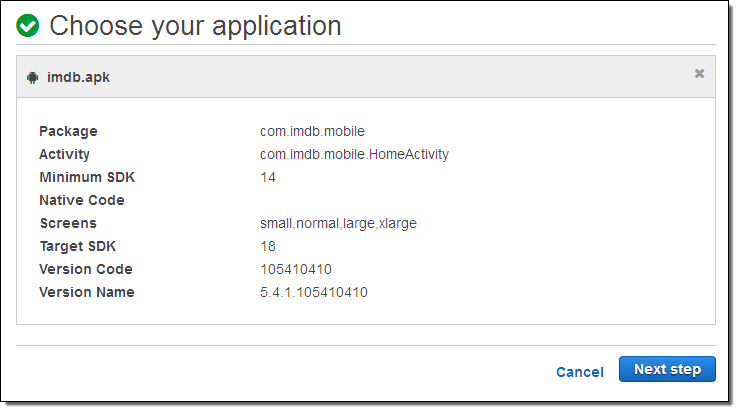Click the Minimum SDK value 14
The image size is (739, 412).
268,177
